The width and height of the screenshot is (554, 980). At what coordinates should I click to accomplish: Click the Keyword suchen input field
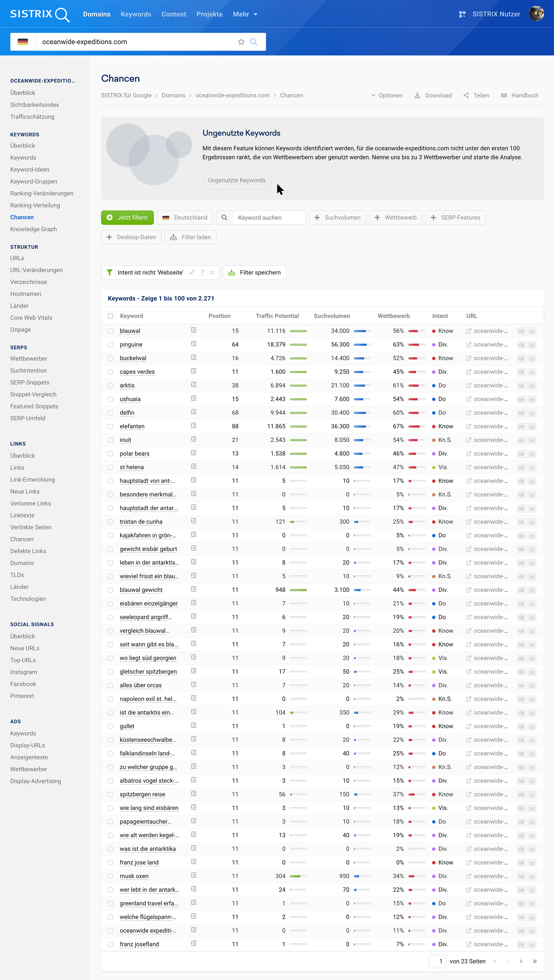point(268,218)
